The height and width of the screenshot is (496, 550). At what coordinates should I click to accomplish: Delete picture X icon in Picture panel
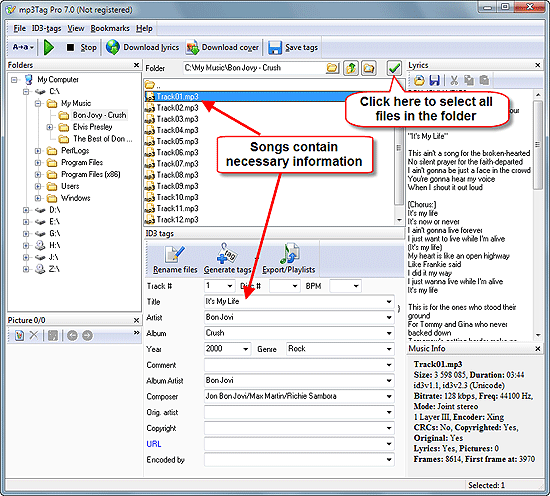click(x=34, y=336)
